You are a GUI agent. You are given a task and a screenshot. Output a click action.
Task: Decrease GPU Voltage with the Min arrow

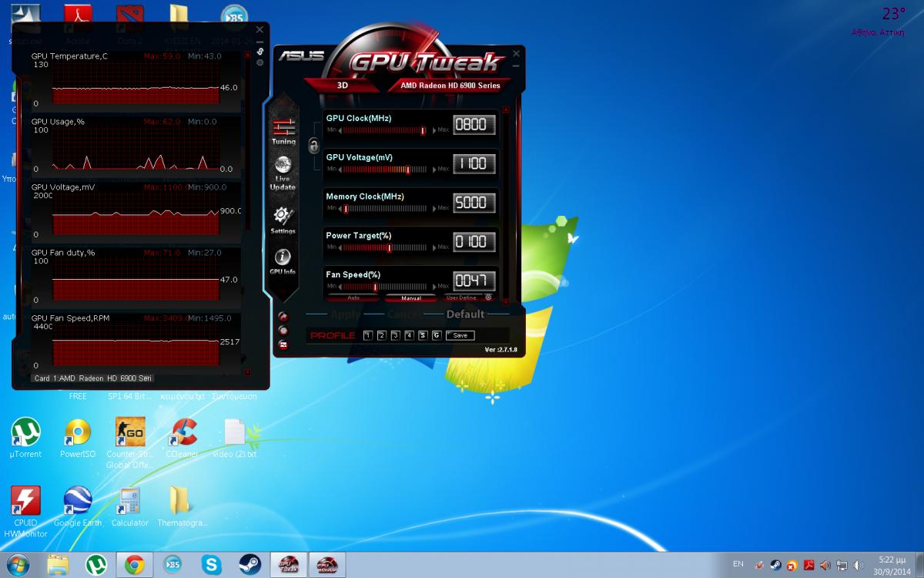pyautogui.click(x=340, y=169)
